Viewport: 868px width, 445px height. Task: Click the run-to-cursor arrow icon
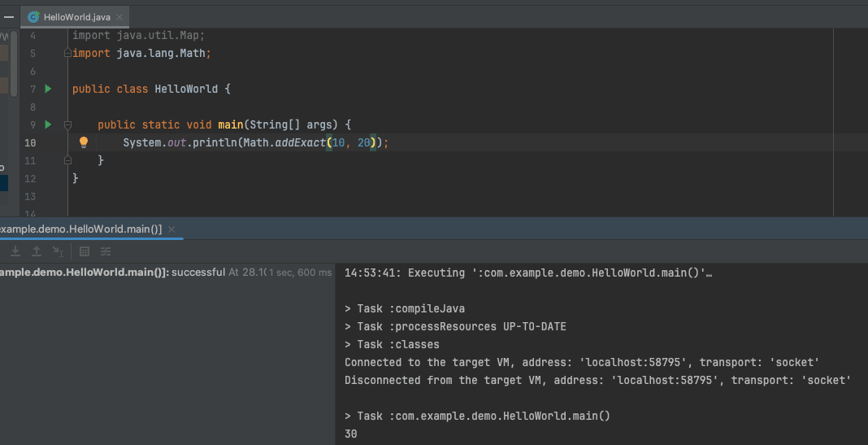pyautogui.click(x=58, y=251)
